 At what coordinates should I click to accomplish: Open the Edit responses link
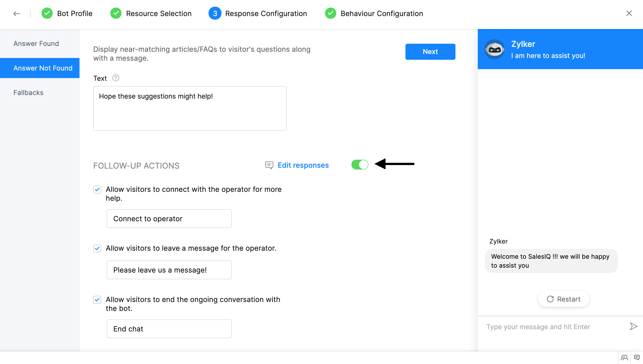point(303,165)
